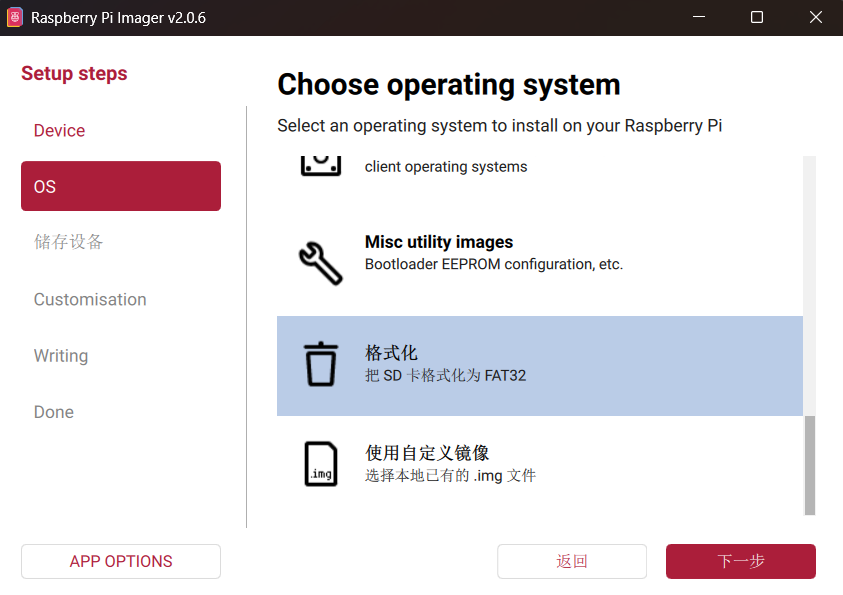This screenshot has width=843, height=595.
Task: Open APP OPTIONS
Action: (x=121, y=561)
